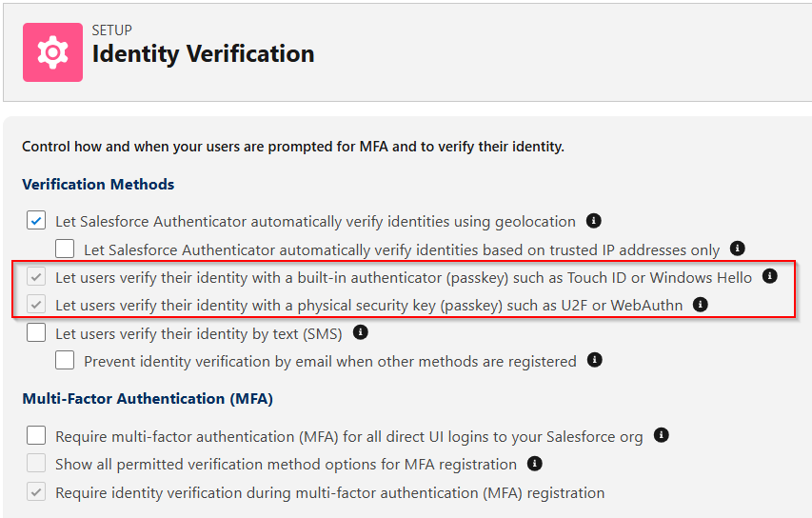The width and height of the screenshot is (812, 518).
Task: Click the pink Setup gear icon
Action: pyautogui.click(x=52, y=52)
